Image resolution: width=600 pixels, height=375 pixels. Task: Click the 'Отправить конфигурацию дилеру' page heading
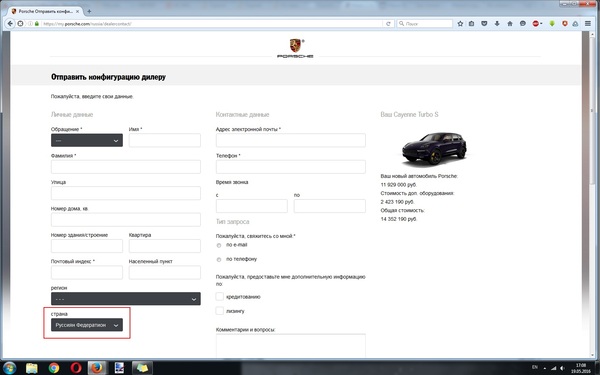click(108, 77)
